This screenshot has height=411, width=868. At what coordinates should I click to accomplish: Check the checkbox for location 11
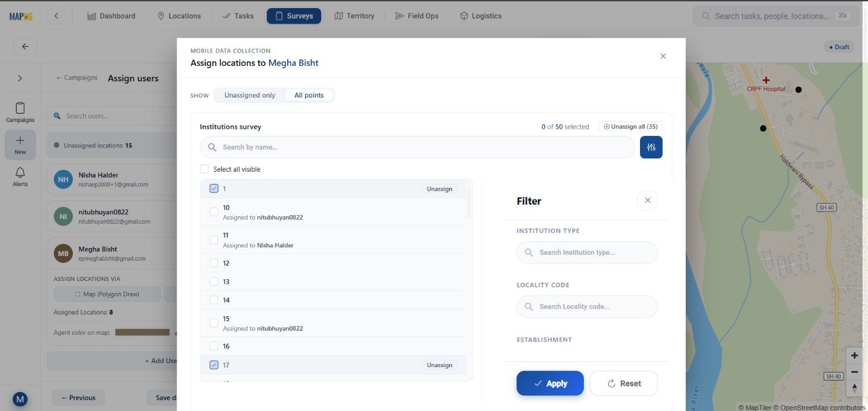[x=214, y=240]
